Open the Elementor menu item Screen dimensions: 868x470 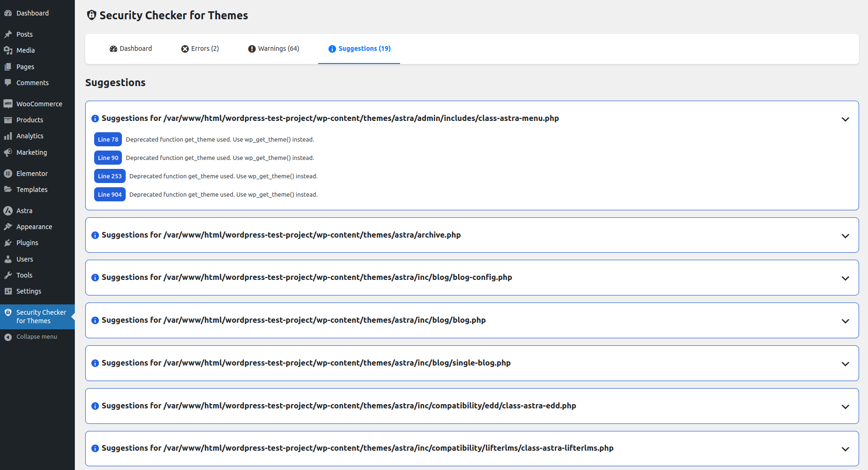click(x=37, y=174)
